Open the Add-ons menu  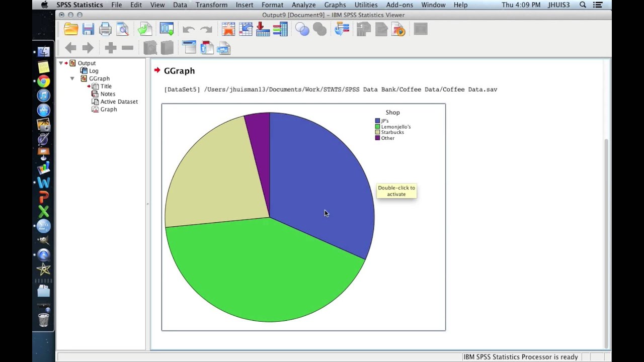pyautogui.click(x=399, y=5)
